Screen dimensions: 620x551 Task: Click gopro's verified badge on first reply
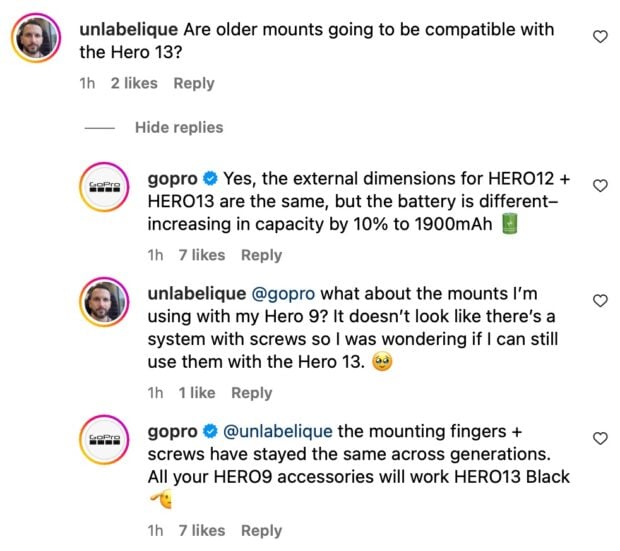(x=210, y=180)
